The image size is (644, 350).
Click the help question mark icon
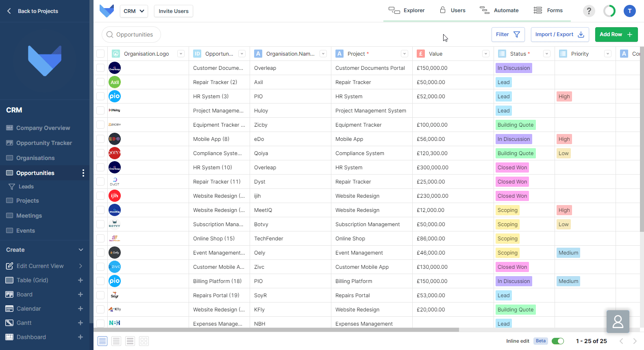click(589, 11)
